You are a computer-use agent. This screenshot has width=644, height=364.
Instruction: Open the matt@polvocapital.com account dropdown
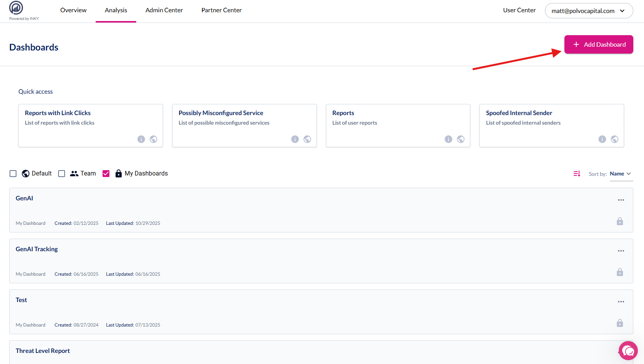click(x=589, y=11)
